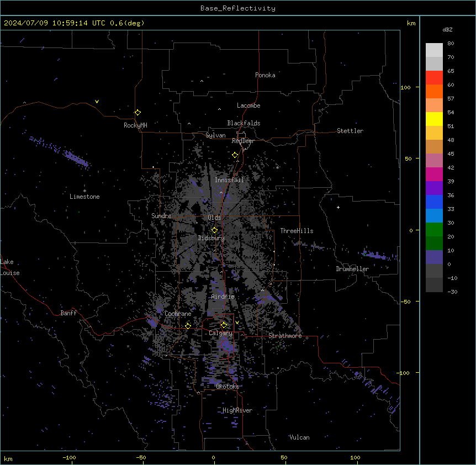476x465 pixels.
Task: Select the Blackfalds label
Action: pos(244,123)
